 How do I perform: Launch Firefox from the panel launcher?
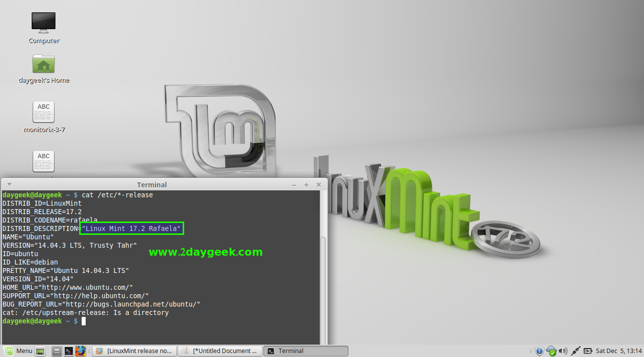81,351
